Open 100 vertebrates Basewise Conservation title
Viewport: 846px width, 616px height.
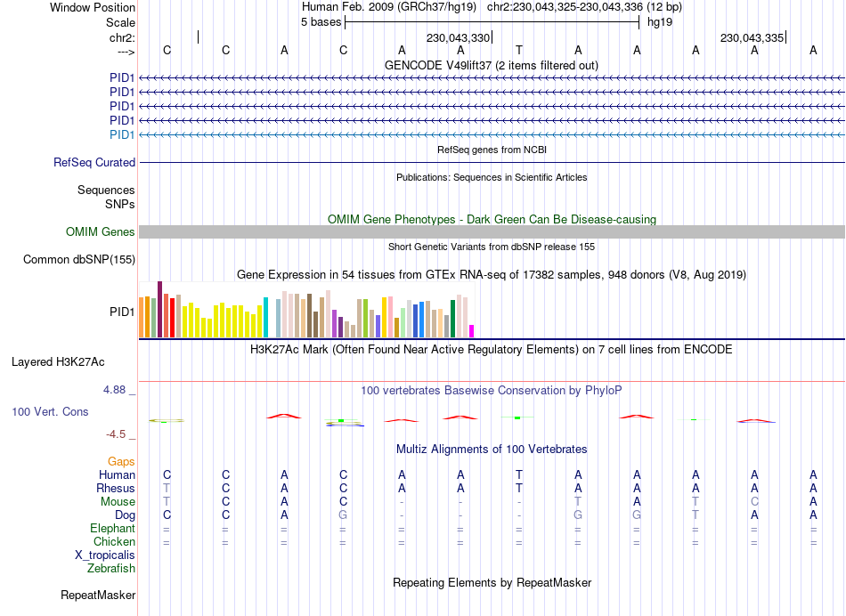(x=492, y=390)
